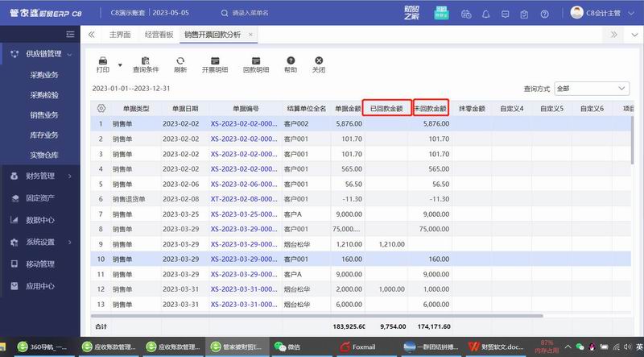Open 微信 from the taskbar
This screenshot has height=357, width=644.
pyautogui.click(x=291, y=347)
